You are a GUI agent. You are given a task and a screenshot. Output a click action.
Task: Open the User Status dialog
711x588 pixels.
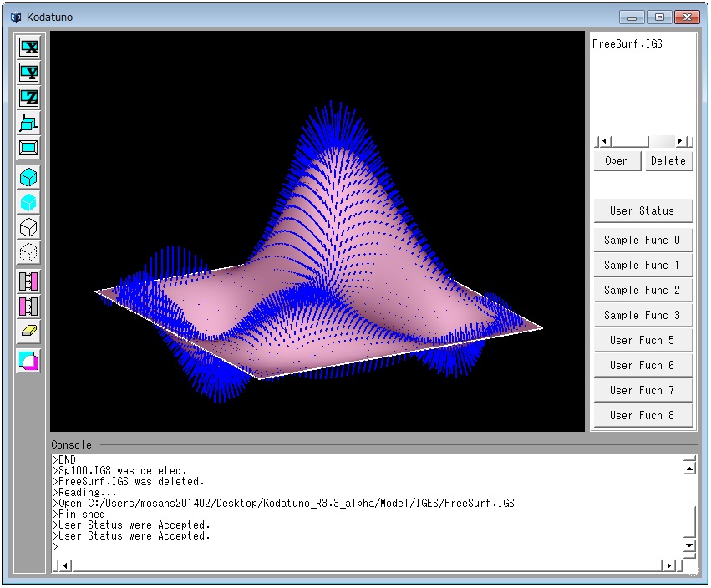643,210
